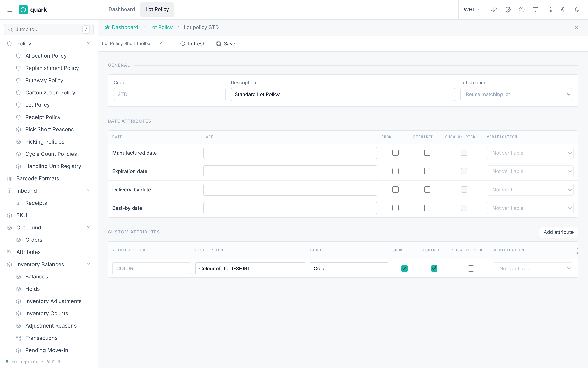Check Required for Expiration date
This screenshot has height=368, width=588.
coord(427,171)
